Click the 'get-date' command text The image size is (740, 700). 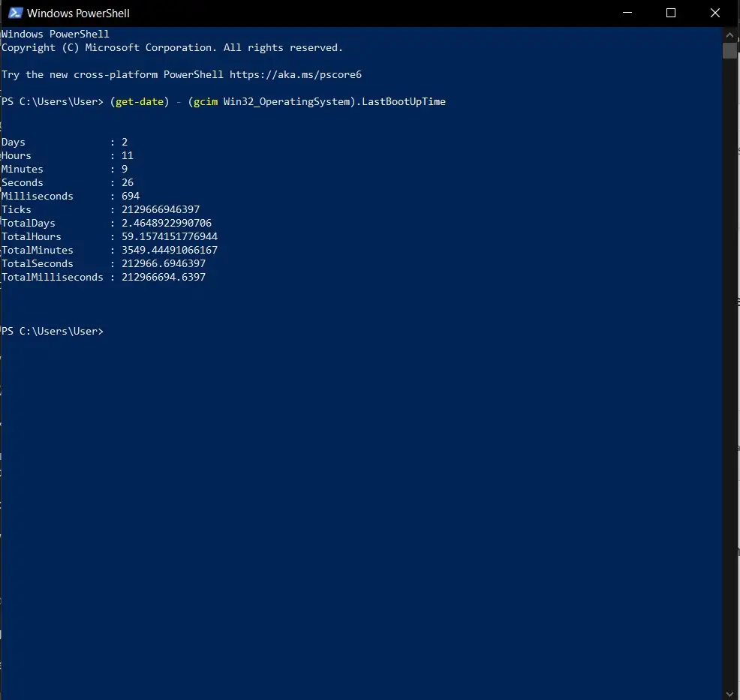pyautogui.click(x=140, y=101)
